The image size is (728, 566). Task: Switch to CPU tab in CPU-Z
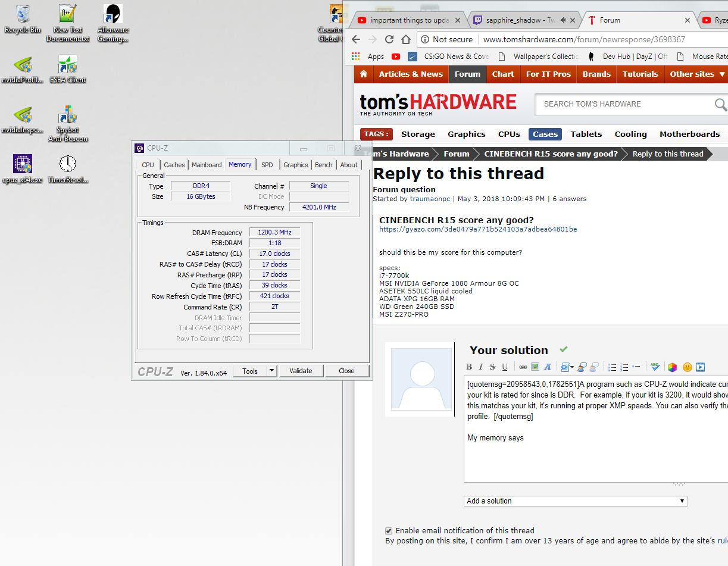tap(148, 165)
